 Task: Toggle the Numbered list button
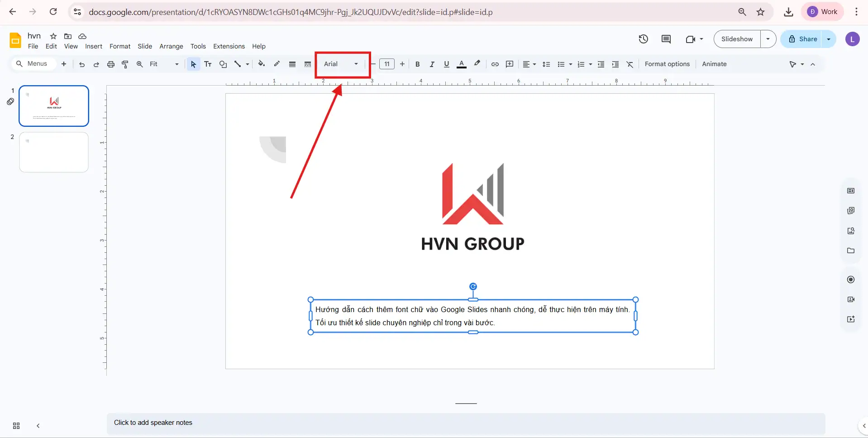[x=581, y=64]
